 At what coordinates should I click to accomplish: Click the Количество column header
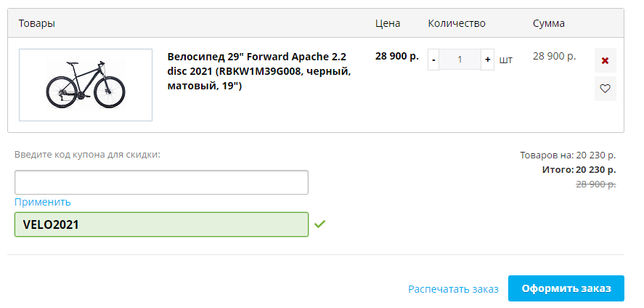coord(457,23)
